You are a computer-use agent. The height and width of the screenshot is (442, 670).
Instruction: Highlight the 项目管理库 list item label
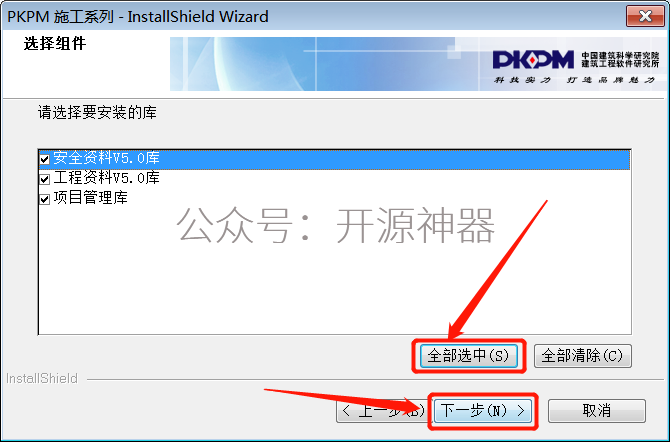point(91,197)
